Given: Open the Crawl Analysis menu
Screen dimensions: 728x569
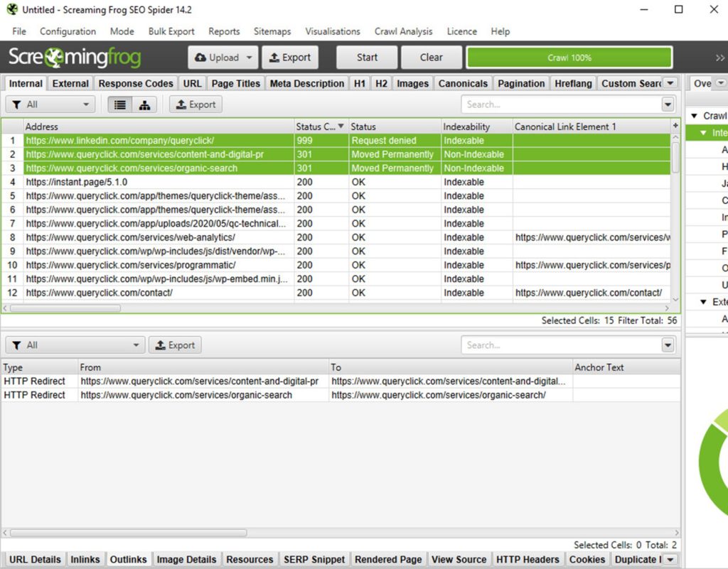Looking at the screenshot, I should click(x=404, y=31).
